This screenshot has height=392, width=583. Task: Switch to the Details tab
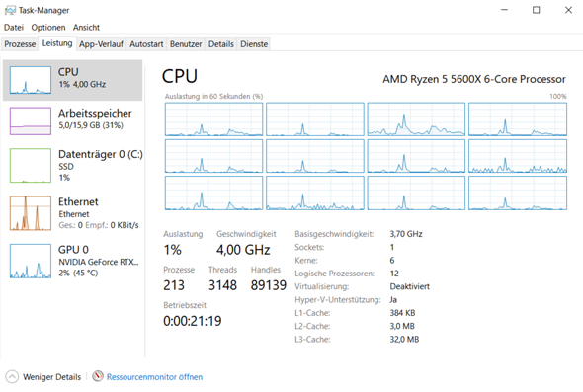pyautogui.click(x=221, y=44)
